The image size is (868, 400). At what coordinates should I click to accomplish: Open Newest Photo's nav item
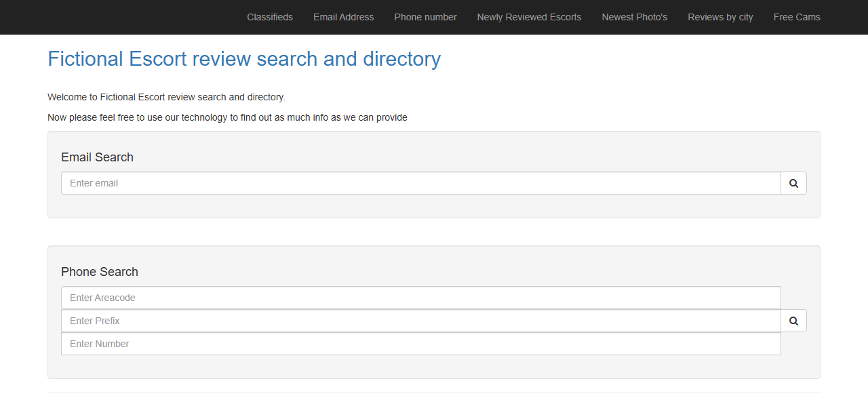634,17
